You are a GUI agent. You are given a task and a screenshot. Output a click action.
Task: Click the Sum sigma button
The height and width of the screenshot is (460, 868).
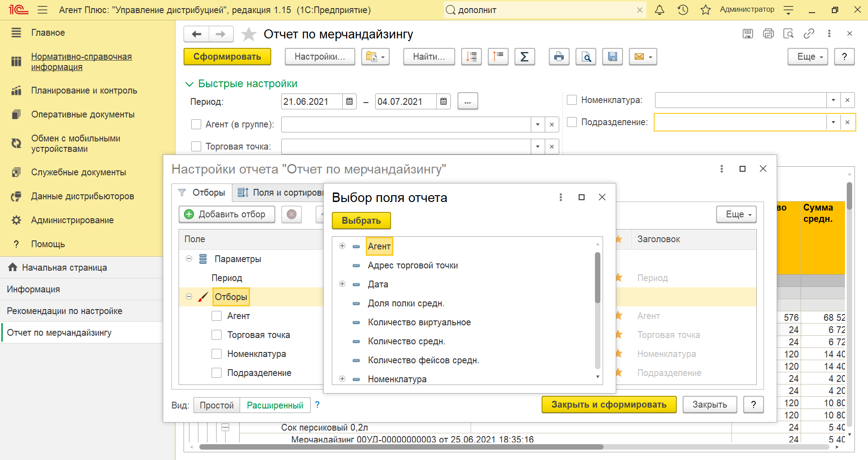(x=524, y=56)
